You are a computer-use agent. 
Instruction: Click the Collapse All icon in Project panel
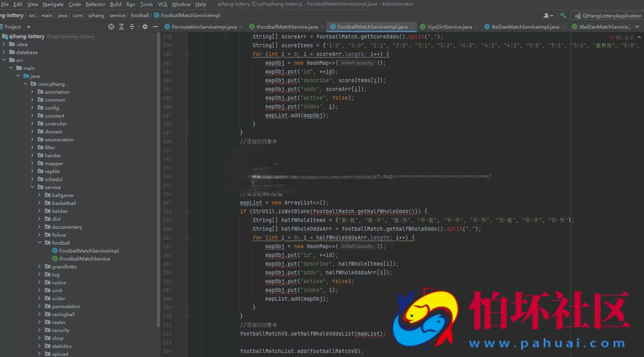pyautogui.click(x=132, y=27)
